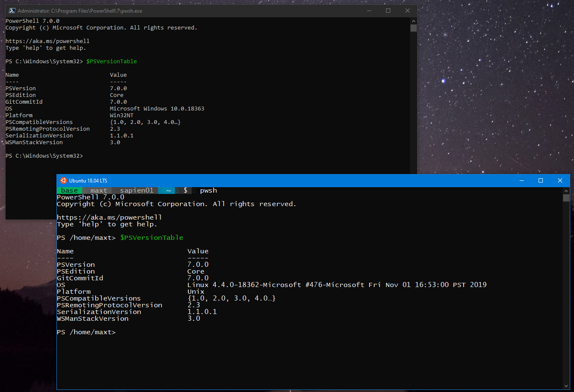Click the scroll-up arrow in the PowerShell window scrollbar

pyautogui.click(x=413, y=21)
